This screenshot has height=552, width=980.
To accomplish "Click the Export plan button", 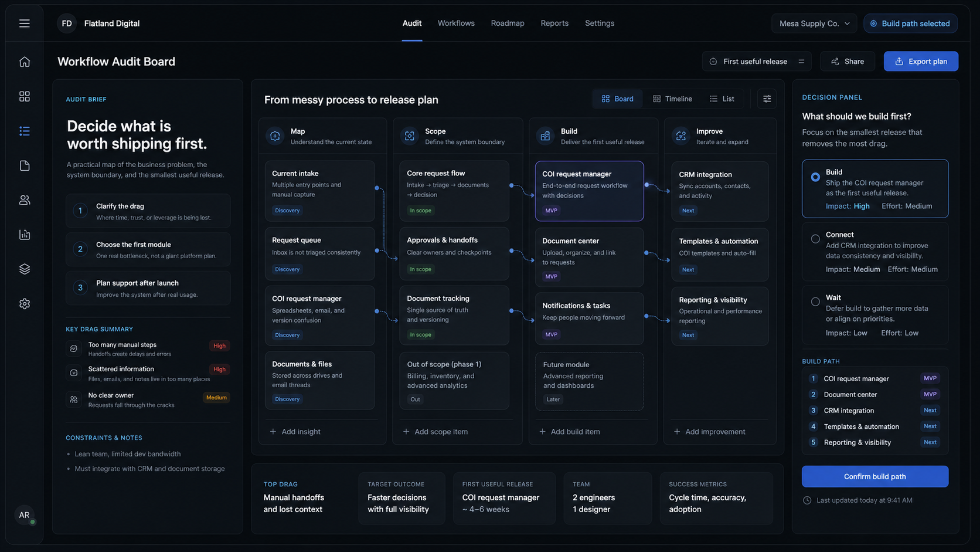I will pyautogui.click(x=921, y=61).
